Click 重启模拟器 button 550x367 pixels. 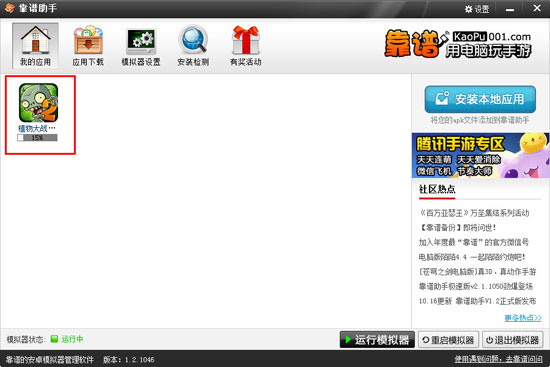[448, 340]
